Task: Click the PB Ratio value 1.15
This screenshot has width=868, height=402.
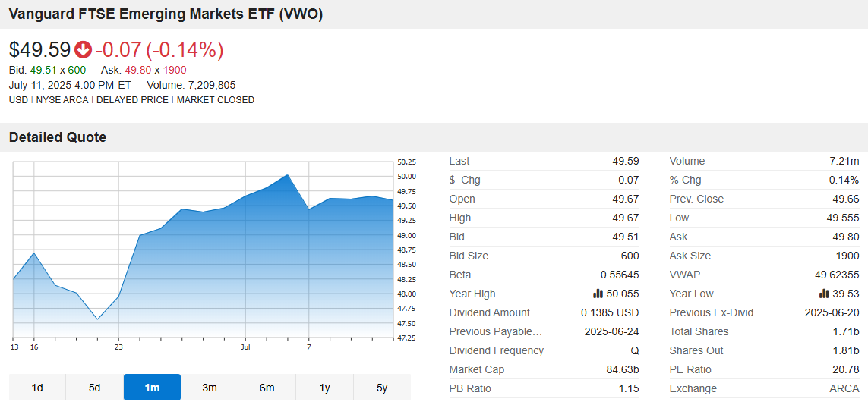Action: click(x=630, y=388)
